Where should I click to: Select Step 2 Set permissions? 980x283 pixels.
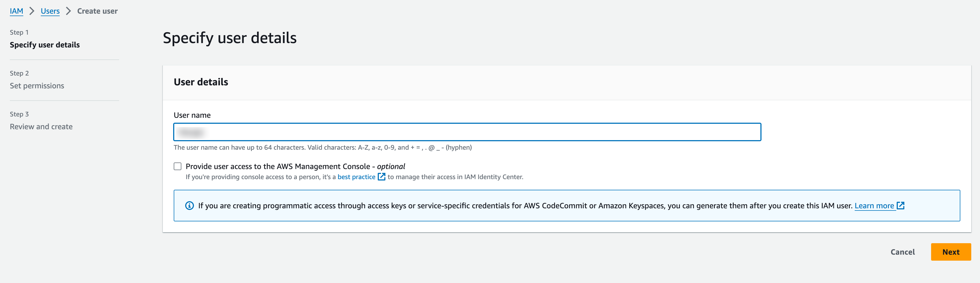click(x=37, y=86)
